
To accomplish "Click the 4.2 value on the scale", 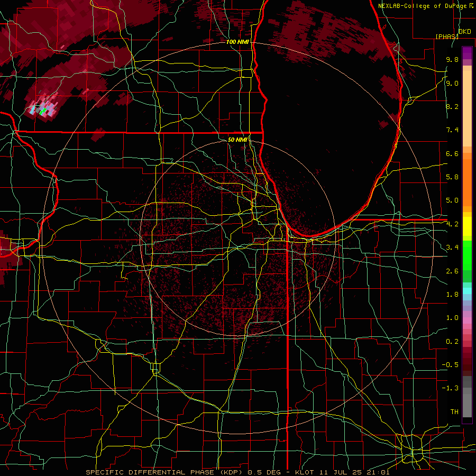I will click(x=452, y=224).
